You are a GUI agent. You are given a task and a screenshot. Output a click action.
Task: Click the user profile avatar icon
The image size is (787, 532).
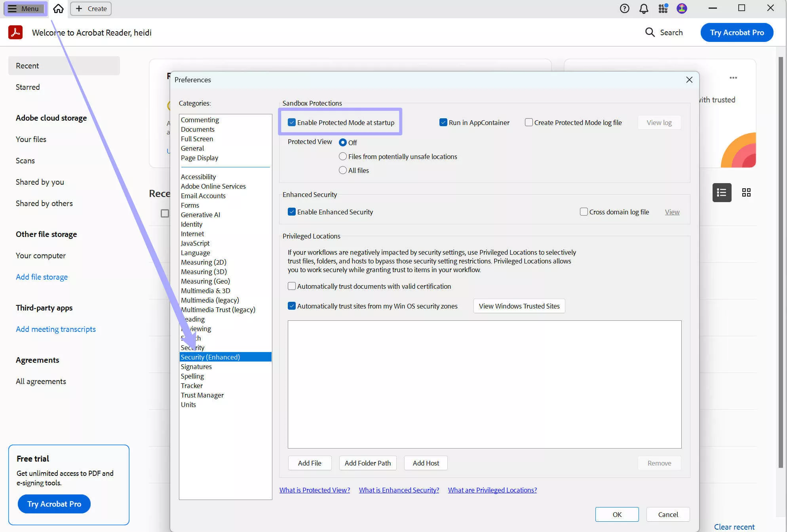pyautogui.click(x=682, y=8)
